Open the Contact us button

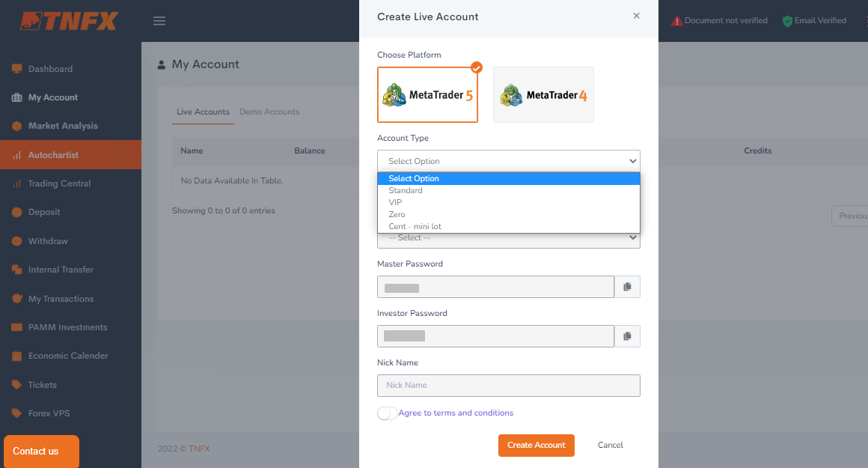(x=41, y=452)
